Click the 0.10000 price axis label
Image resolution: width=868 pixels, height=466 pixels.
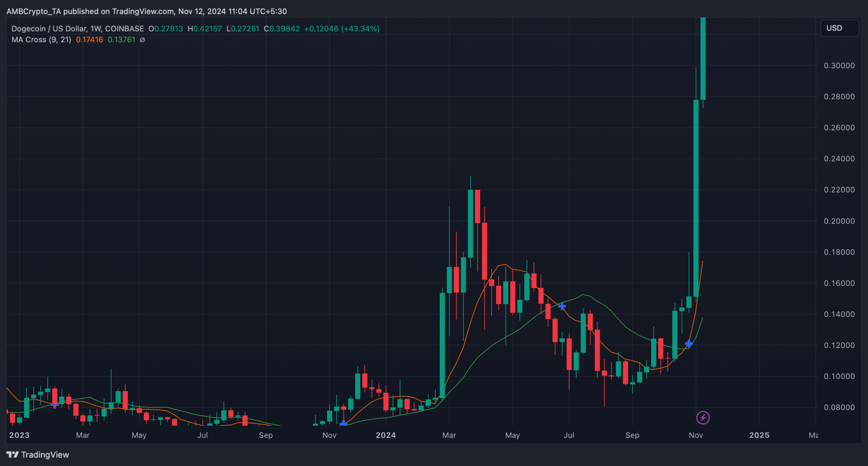click(x=839, y=376)
